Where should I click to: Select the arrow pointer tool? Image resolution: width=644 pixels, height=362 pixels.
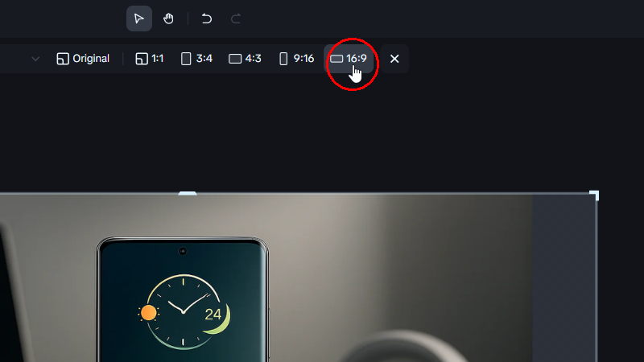[138, 19]
